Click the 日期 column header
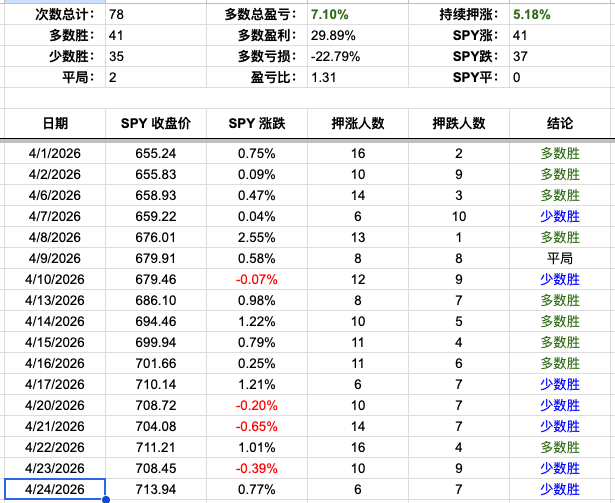The width and height of the screenshot is (615, 503). tap(55, 123)
